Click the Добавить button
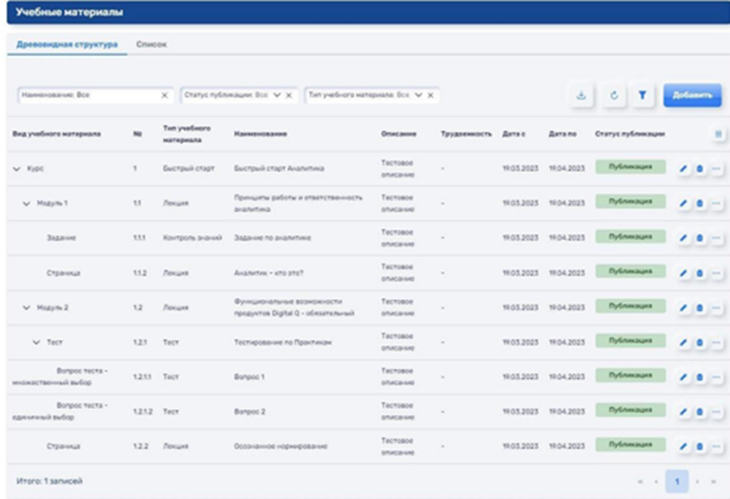Screen dimensions: 730x499 (x=692, y=95)
